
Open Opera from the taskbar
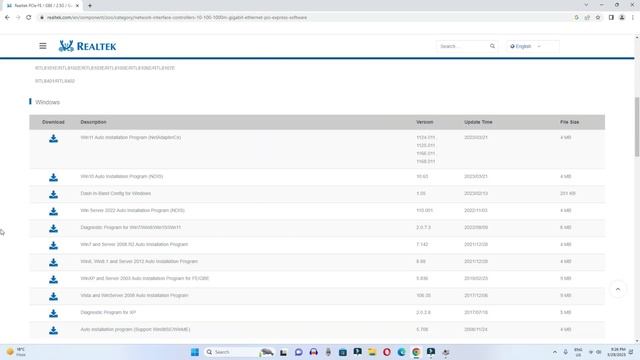387,352
